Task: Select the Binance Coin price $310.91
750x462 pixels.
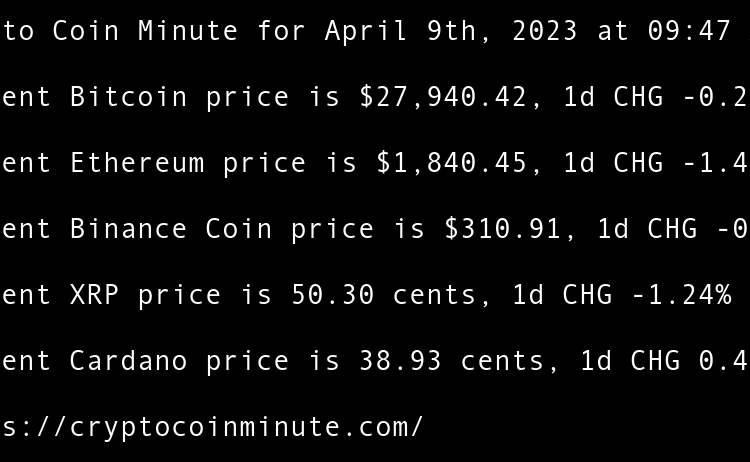Action: (x=502, y=229)
